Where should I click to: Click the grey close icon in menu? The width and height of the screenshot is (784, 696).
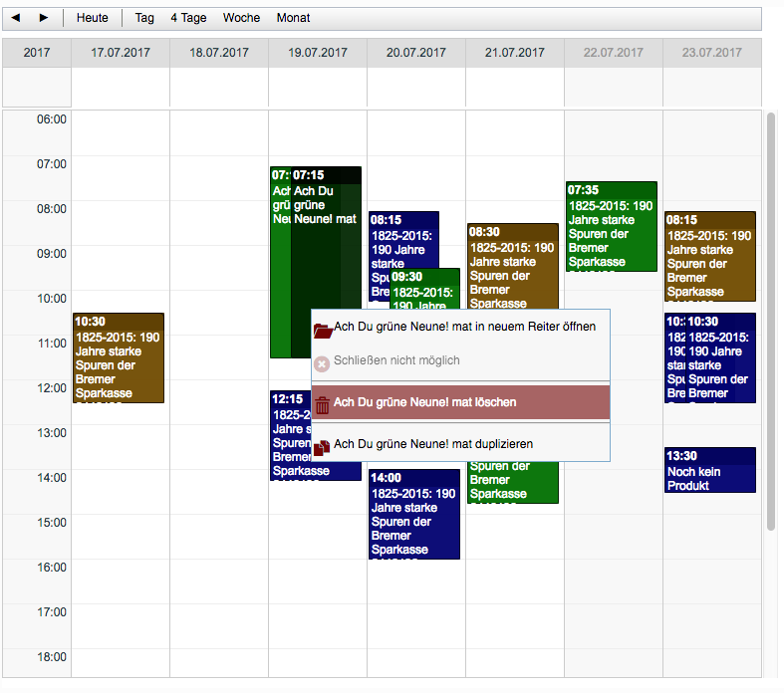pos(322,362)
